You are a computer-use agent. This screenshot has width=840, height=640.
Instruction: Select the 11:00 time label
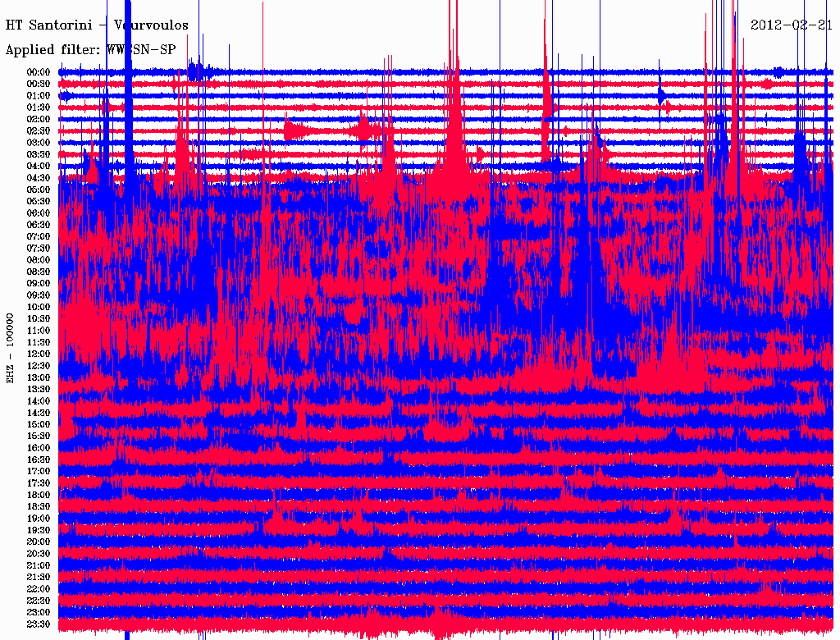[39, 330]
